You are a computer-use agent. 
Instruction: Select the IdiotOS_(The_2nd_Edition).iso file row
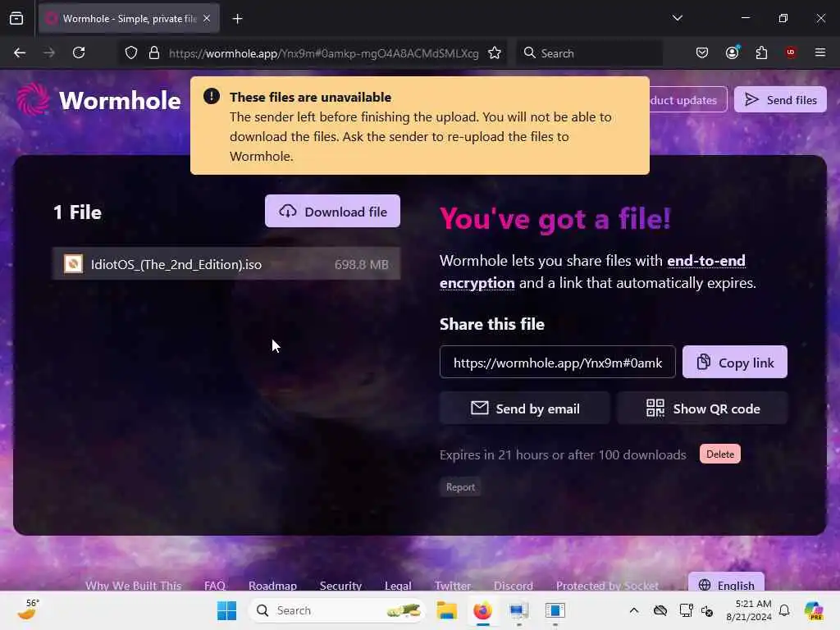226,264
